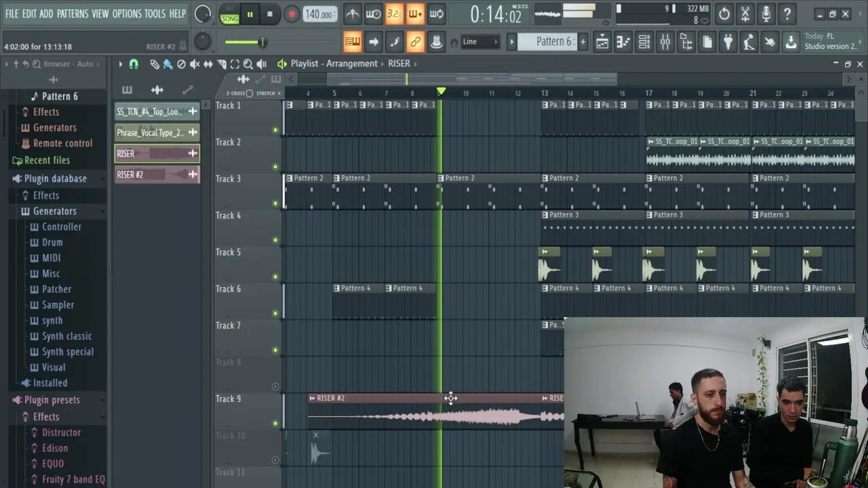Toggle loop recording button
Viewport: 868px width, 488px height.
(x=437, y=14)
